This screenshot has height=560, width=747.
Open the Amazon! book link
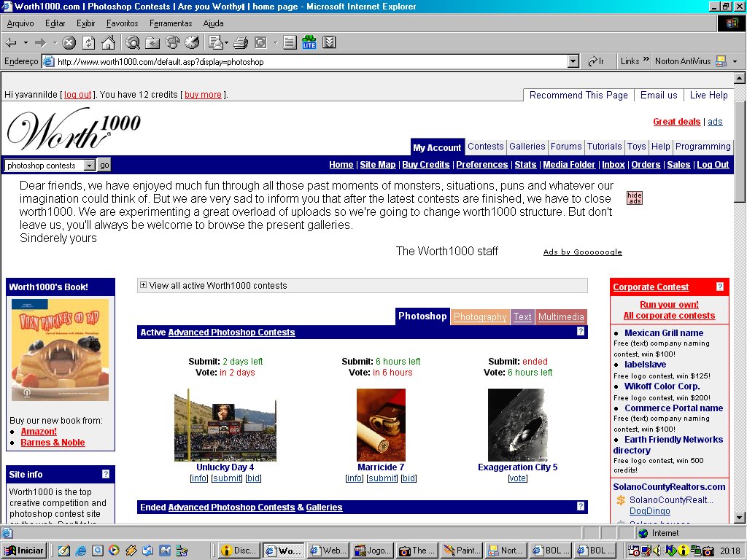(39, 432)
